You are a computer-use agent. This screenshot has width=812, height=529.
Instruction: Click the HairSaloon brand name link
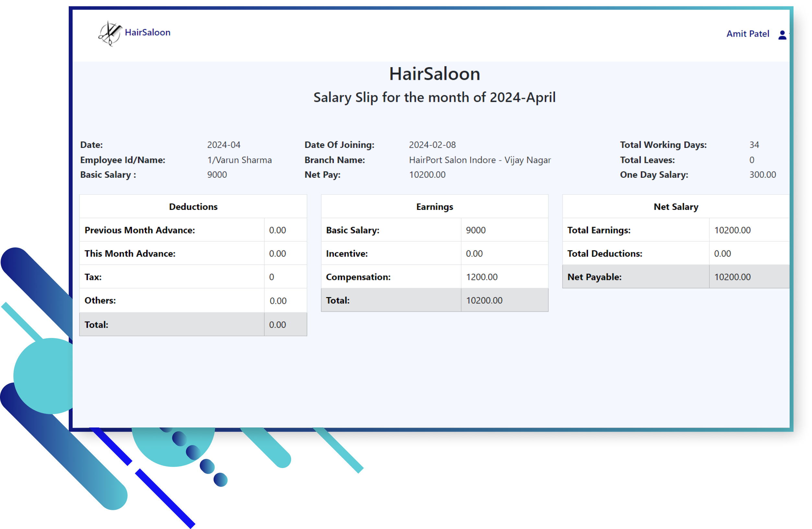pos(147,32)
